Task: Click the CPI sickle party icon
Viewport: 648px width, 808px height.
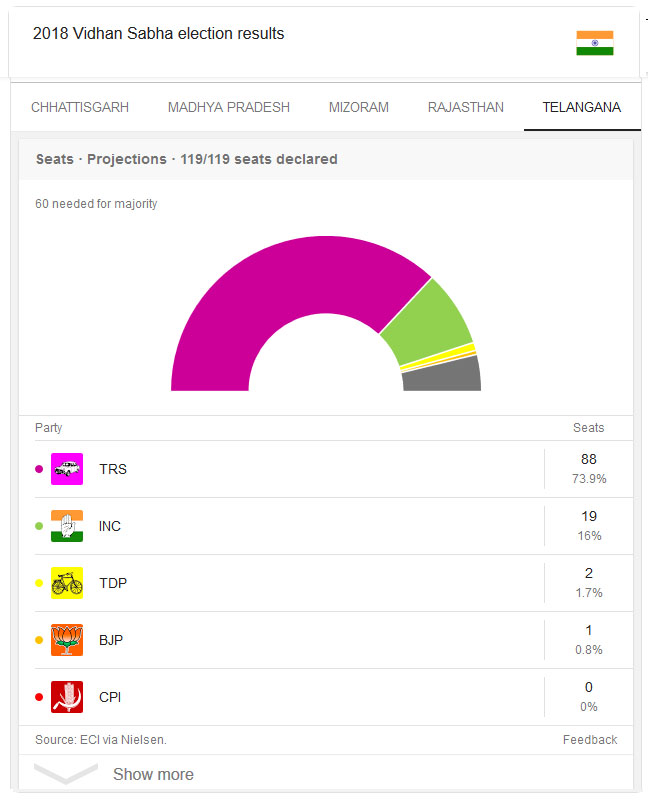Action: click(x=67, y=697)
